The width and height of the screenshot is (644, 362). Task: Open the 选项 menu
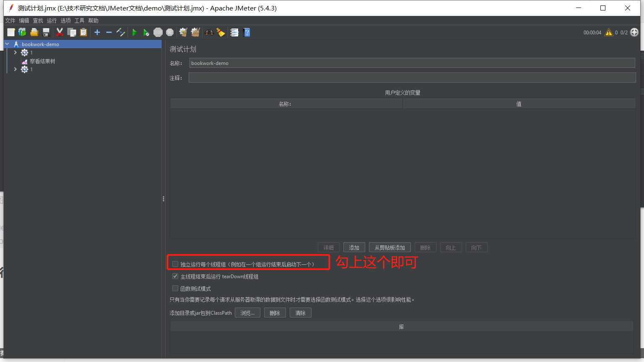click(x=65, y=21)
